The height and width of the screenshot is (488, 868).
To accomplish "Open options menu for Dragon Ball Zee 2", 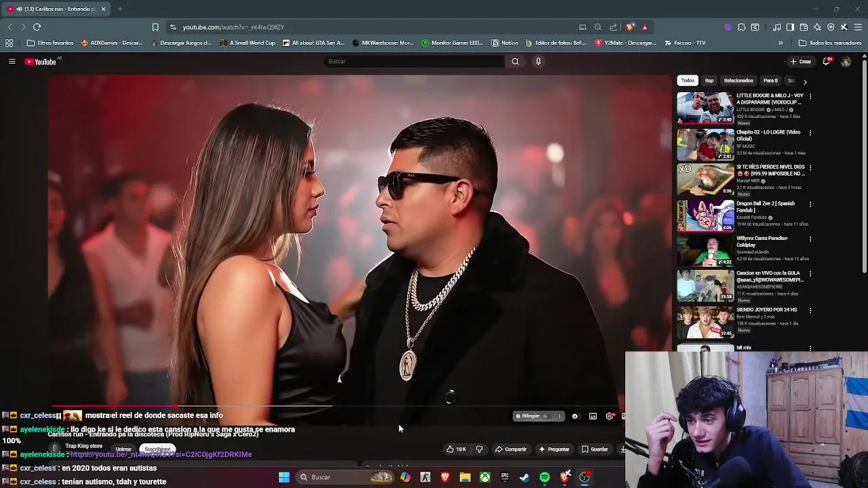I will click(x=810, y=204).
